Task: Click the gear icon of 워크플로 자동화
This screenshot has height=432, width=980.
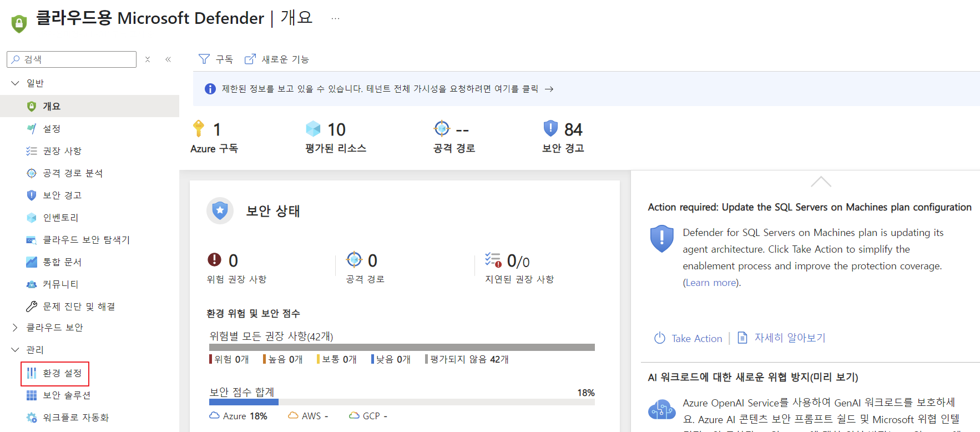Action: [32, 418]
